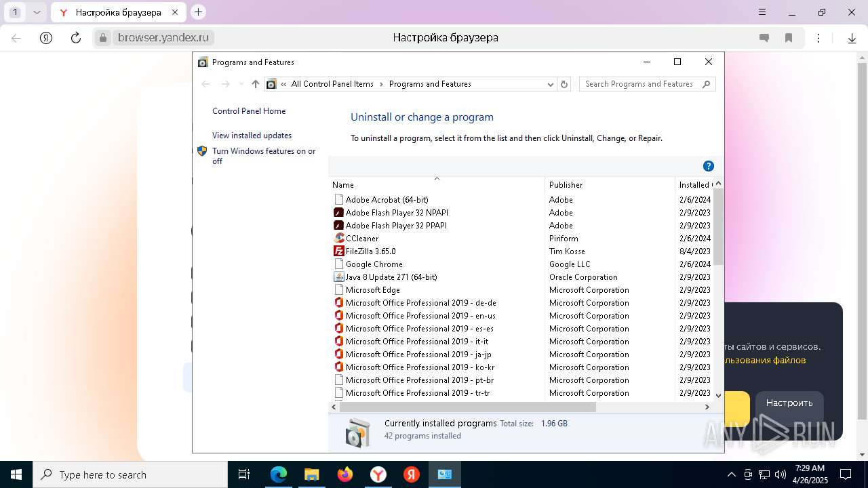
Task: Click the down arrow of the program list scrollbar
Action: [x=719, y=395]
